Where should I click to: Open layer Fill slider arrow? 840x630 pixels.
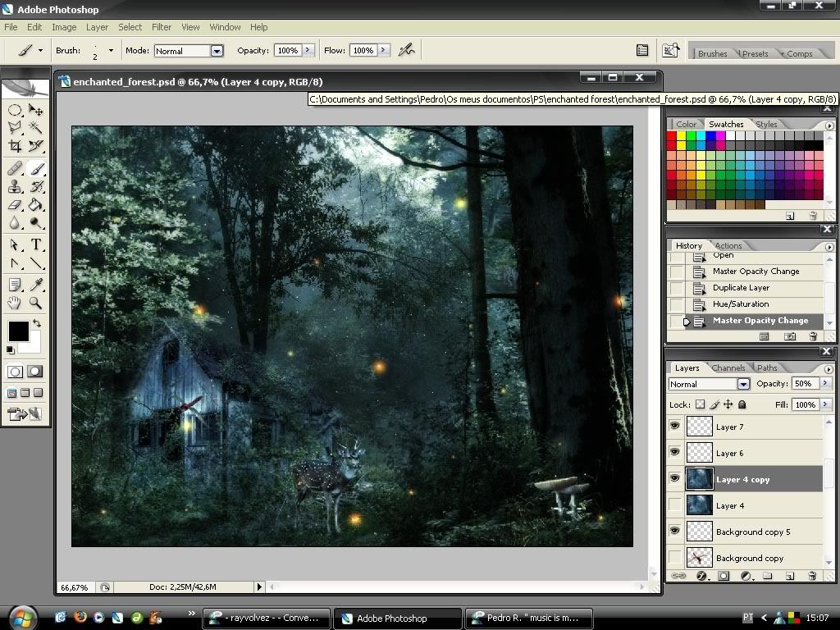click(825, 404)
